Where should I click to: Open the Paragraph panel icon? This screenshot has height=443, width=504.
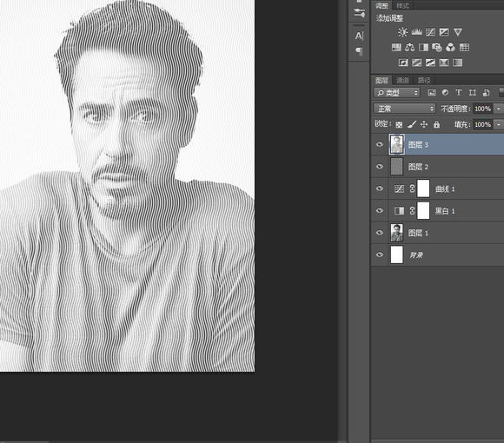[359, 51]
